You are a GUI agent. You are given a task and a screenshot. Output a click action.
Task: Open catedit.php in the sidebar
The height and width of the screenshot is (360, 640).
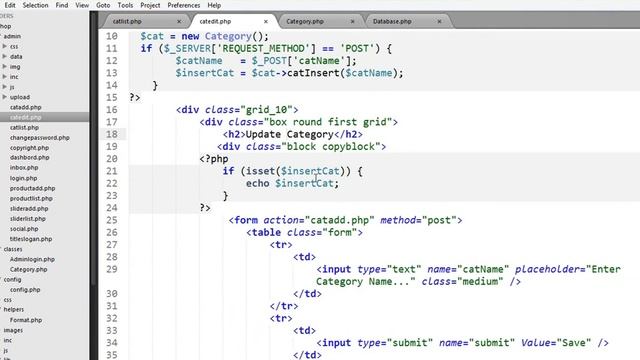coord(26,118)
